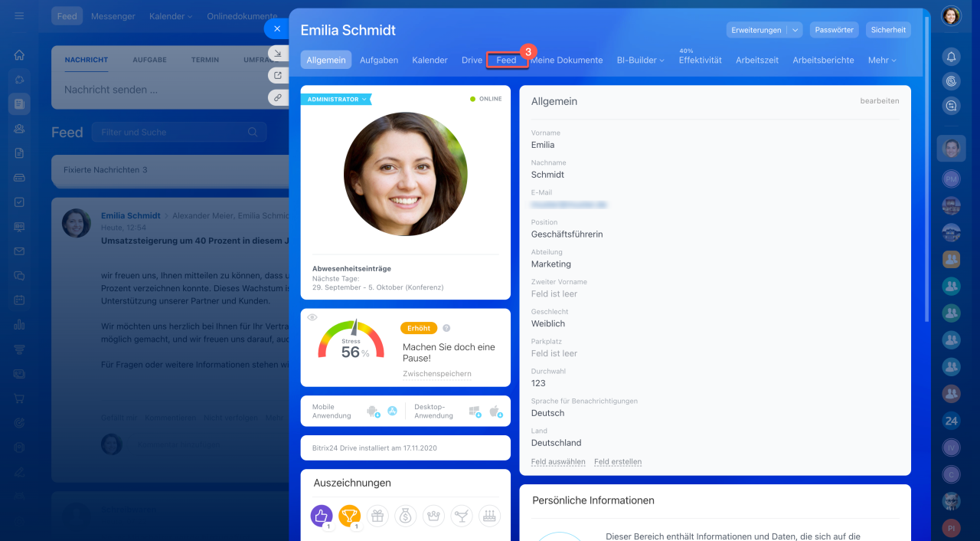
Task: Click the Erweiterungen button
Action: click(756, 30)
